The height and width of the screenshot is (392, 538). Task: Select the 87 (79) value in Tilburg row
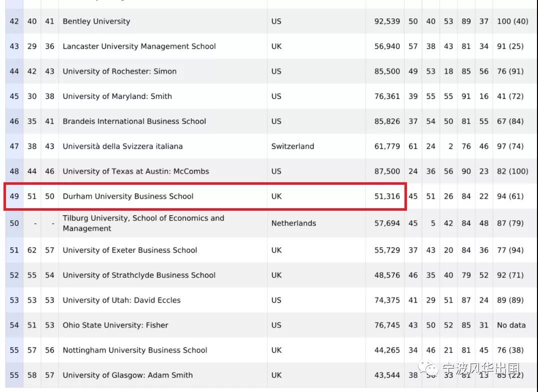coord(510,223)
